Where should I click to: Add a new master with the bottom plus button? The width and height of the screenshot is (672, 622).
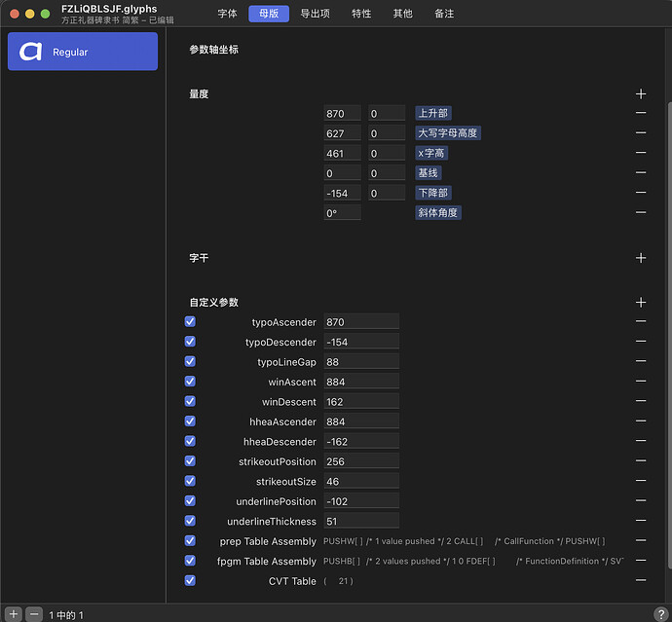[14, 614]
